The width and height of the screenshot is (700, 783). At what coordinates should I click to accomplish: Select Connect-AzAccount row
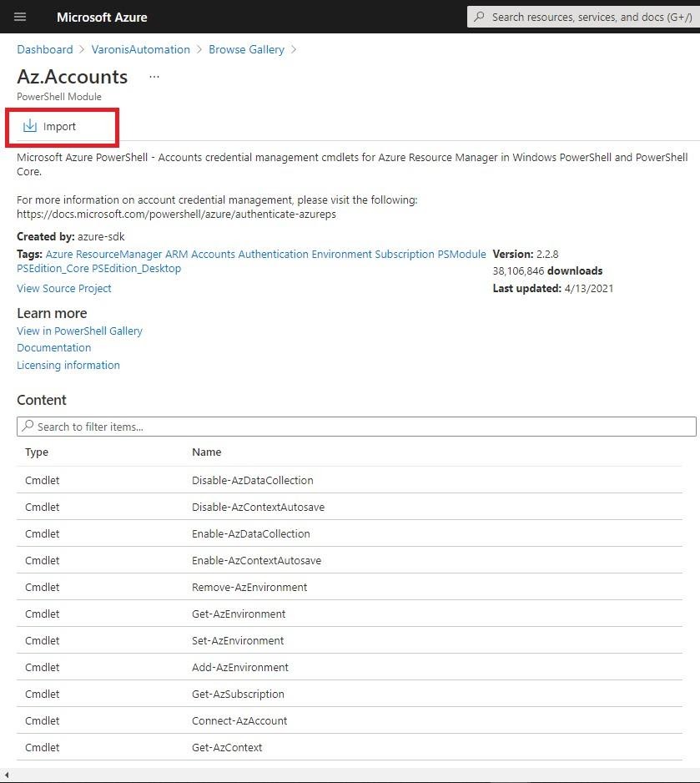pos(350,720)
